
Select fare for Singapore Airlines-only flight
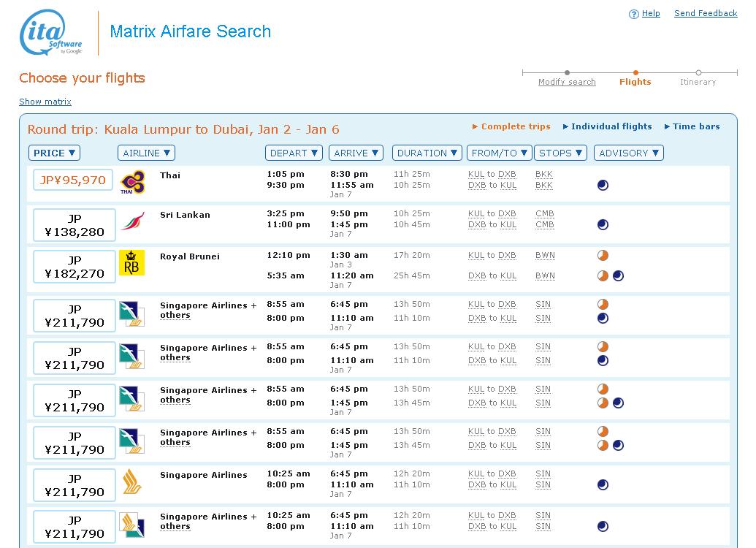(x=75, y=485)
